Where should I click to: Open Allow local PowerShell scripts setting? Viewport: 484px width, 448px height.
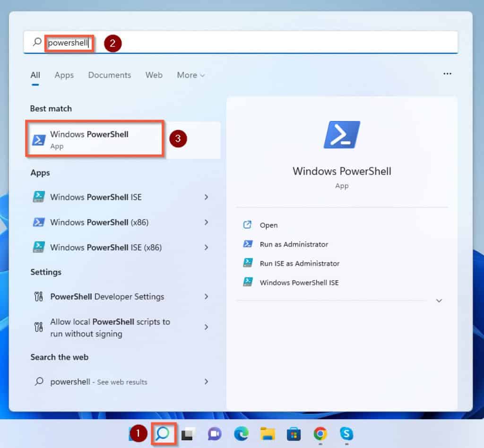122,327
